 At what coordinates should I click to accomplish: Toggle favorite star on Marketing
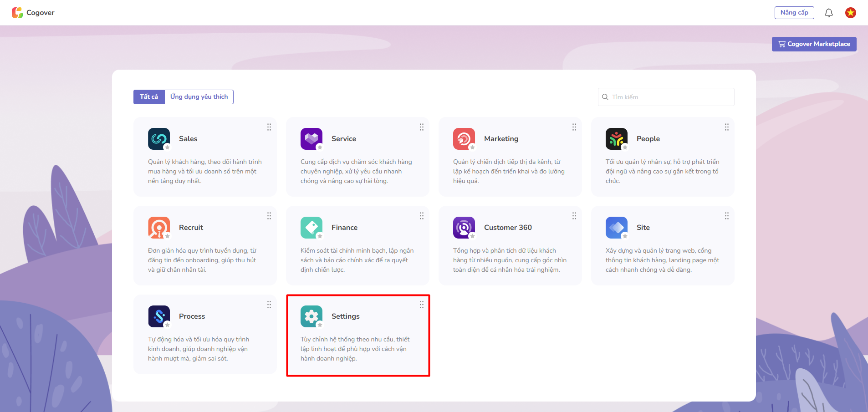tap(473, 147)
